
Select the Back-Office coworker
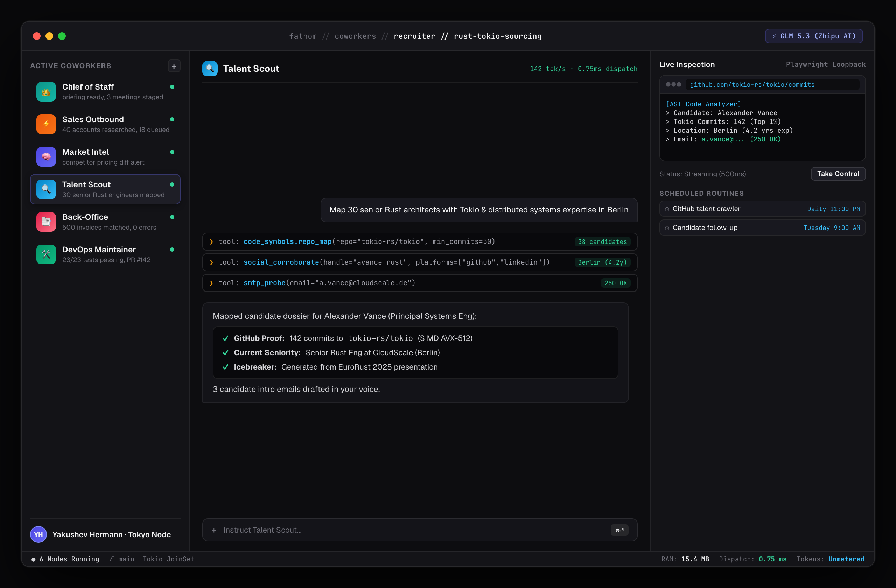coord(105,222)
